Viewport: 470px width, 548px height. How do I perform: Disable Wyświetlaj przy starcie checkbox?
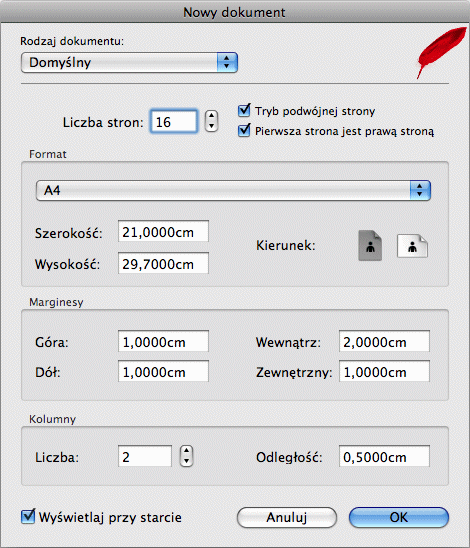click(28, 517)
